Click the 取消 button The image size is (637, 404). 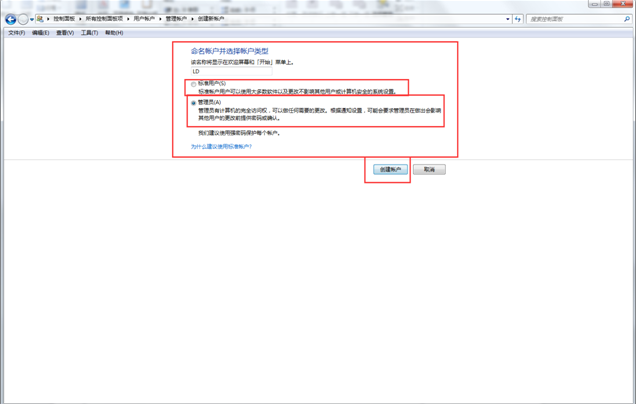[x=429, y=169]
